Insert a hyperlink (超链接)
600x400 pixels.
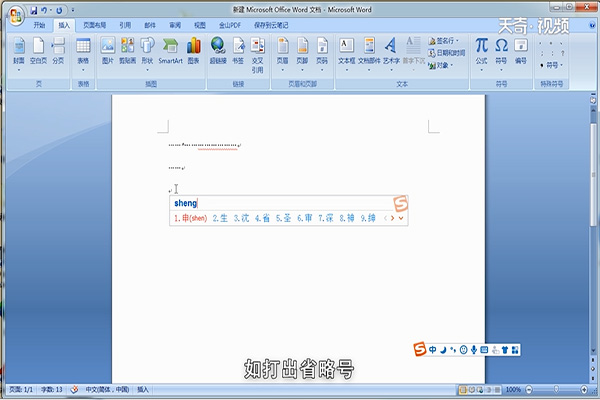tap(218, 51)
